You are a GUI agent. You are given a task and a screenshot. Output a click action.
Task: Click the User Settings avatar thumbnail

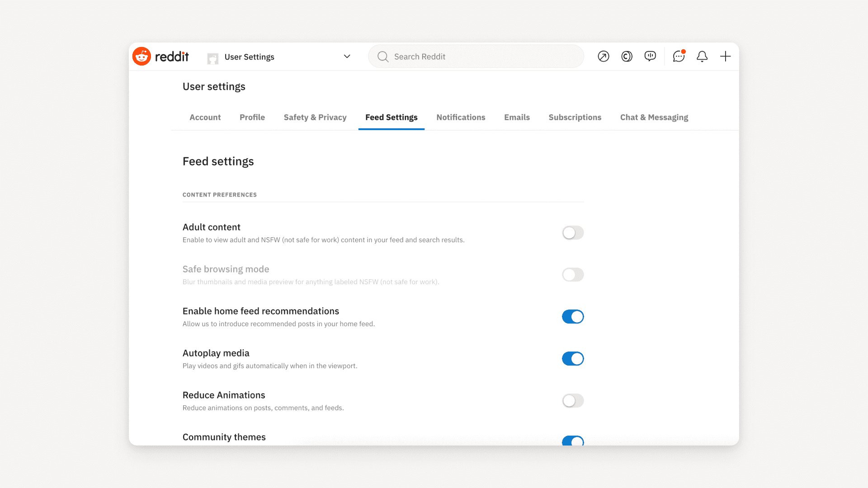[212, 58]
